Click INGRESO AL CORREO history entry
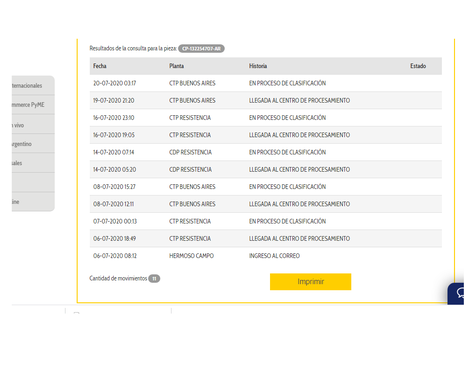The height and width of the screenshot is (370, 470). click(x=274, y=256)
